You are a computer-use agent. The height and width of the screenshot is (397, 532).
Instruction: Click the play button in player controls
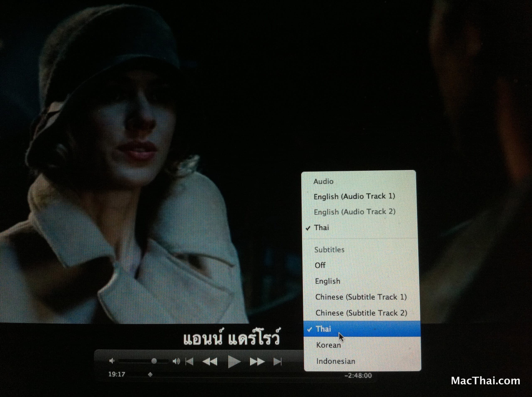point(234,361)
